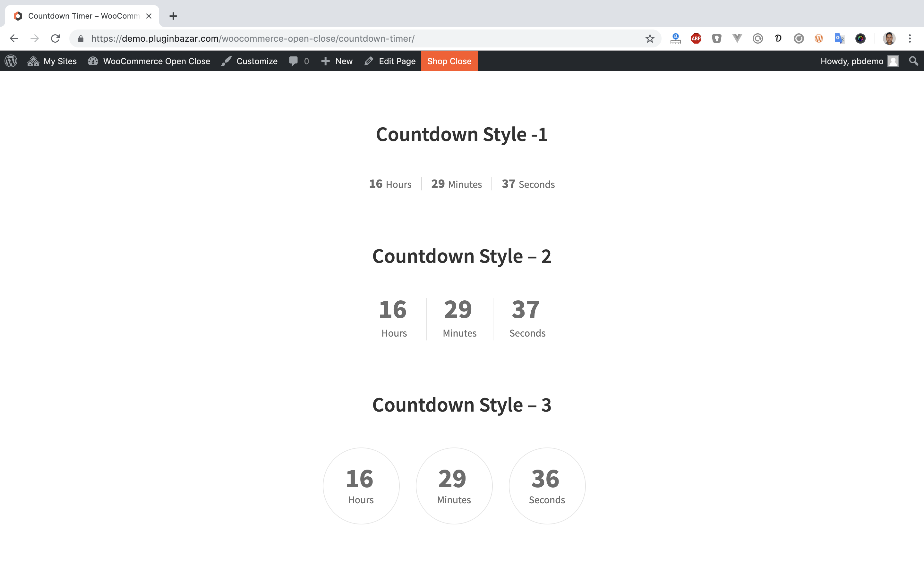Click the WordPress logo in admin bar
The image size is (924, 577).
point(11,61)
